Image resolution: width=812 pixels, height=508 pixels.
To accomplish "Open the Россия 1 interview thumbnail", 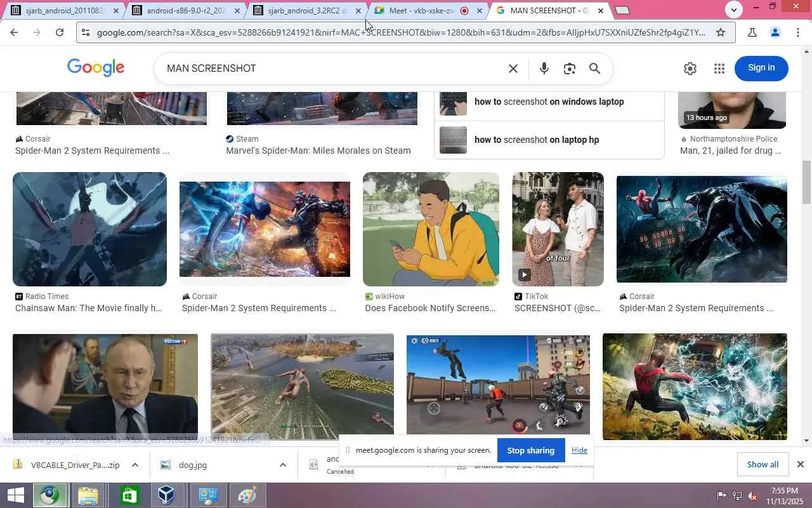I will click(x=105, y=387).
